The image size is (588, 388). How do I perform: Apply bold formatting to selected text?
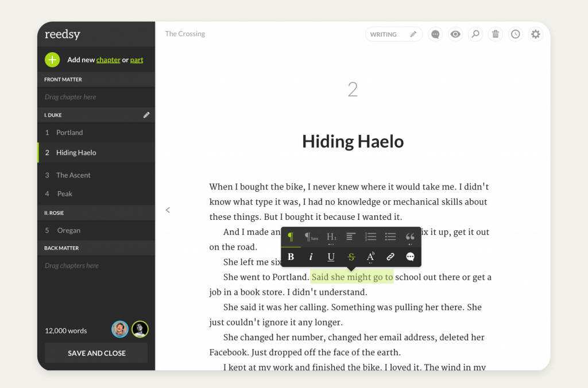pos(291,257)
